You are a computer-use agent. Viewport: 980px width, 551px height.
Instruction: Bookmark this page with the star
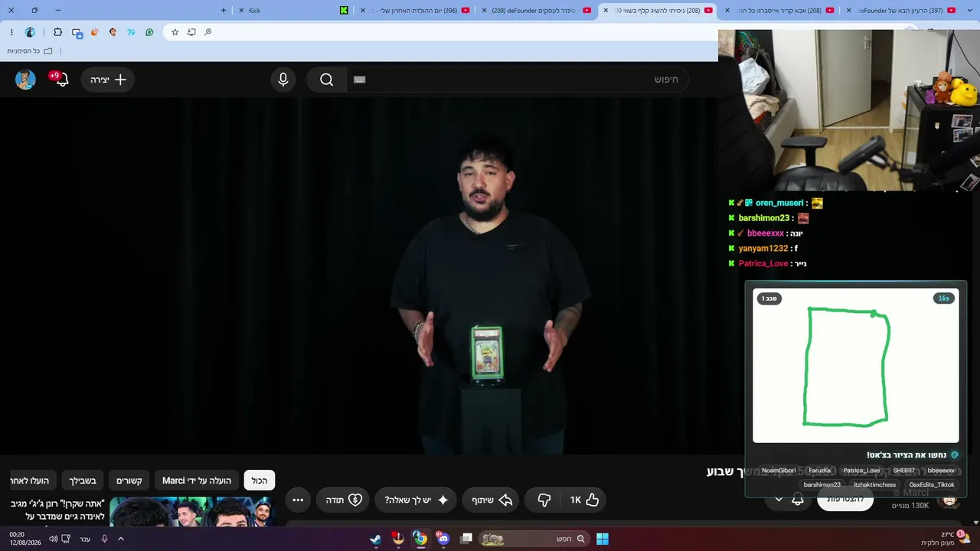click(175, 32)
